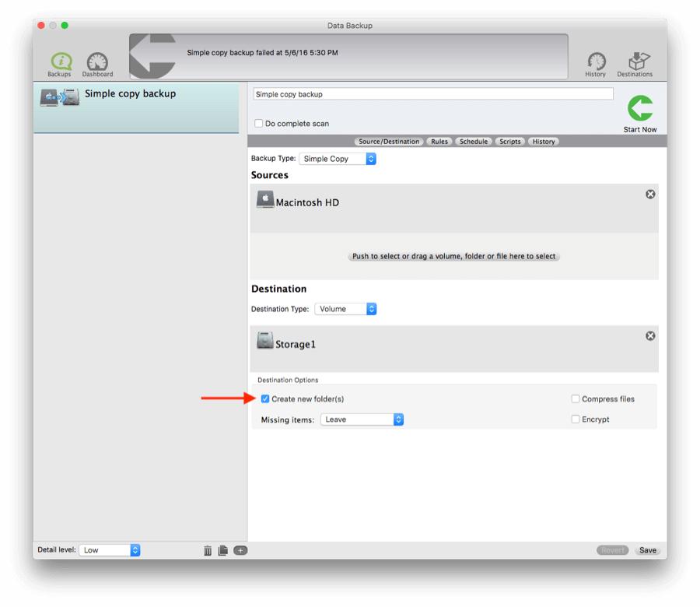Push to select a source volume

pos(453,255)
